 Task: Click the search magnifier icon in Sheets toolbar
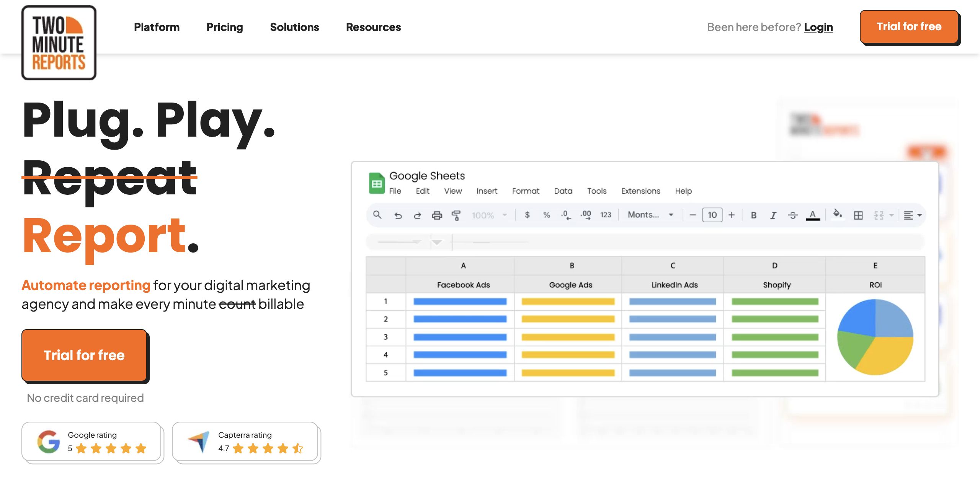click(377, 215)
